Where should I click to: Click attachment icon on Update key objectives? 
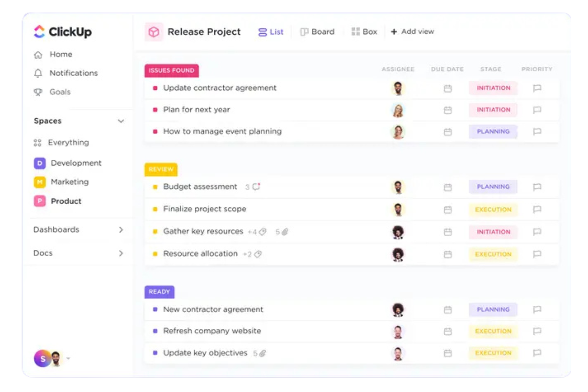coord(263,353)
